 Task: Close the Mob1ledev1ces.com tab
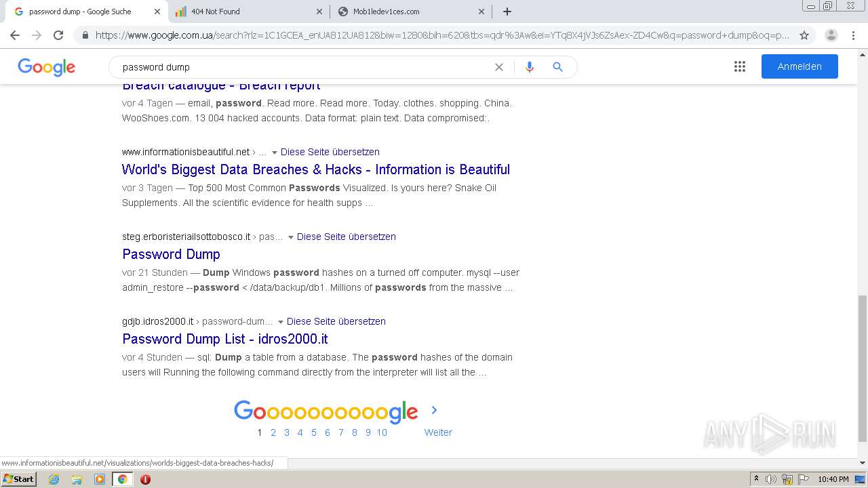coord(481,12)
